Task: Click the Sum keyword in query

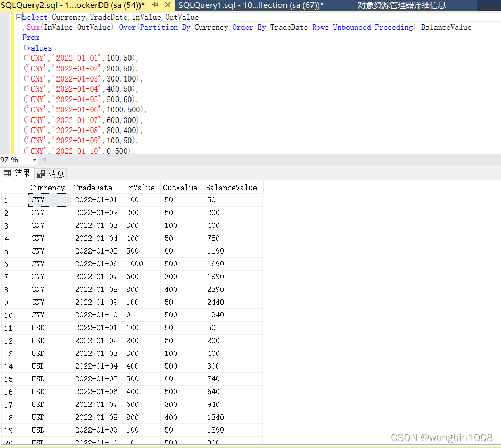Action: [x=33, y=27]
